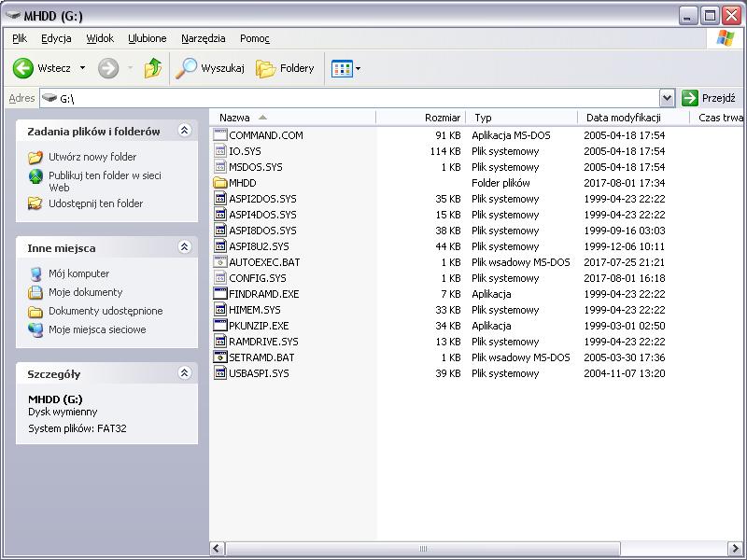Screen dimensions: 747x560
Task: Click the drive icon in title bar
Action: pyautogui.click(x=13, y=15)
